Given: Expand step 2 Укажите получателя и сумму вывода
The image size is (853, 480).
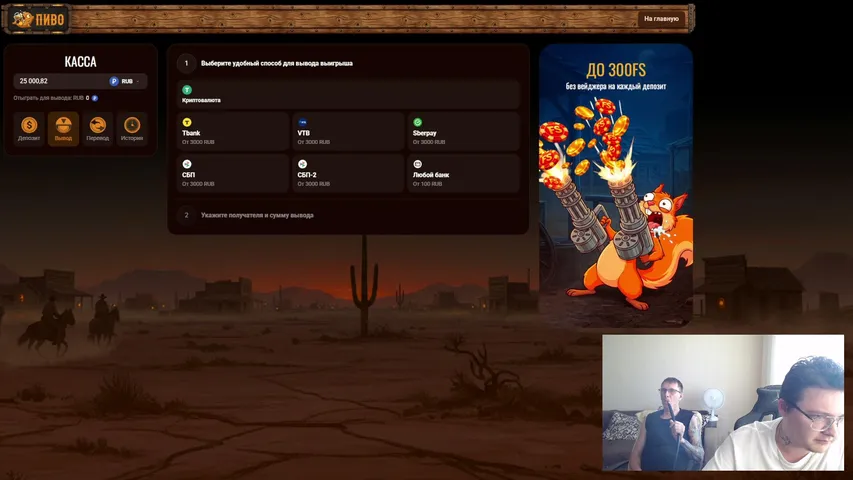Looking at the screenshot, I should pos(348,215).
